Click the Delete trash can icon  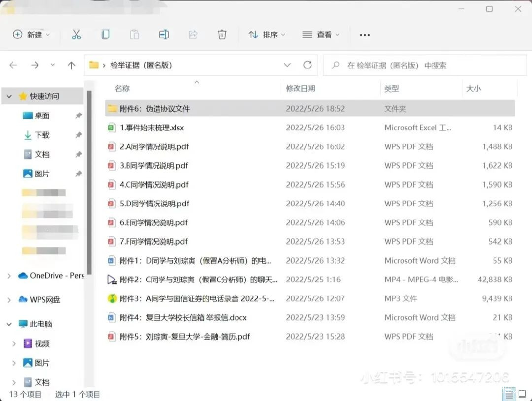[x=222, y=34]
